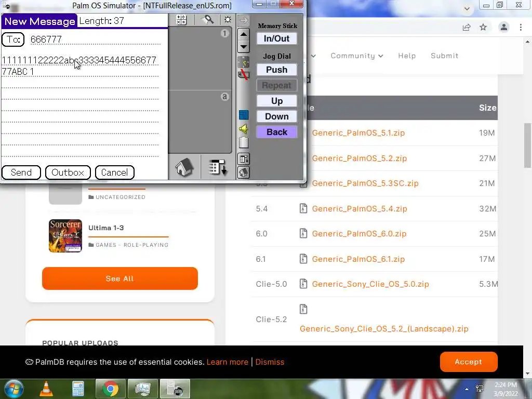Open the calculator icon in the Palm silkscreen
Image resolution: width=532 pixels, height=399 pixels.
pyautogui.click(x=181, y=20)
